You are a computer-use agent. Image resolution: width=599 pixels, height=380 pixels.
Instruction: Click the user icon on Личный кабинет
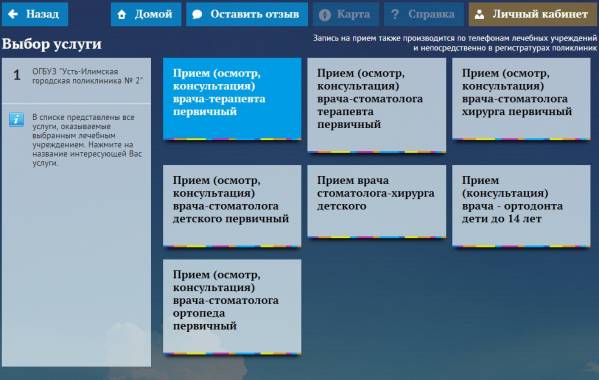[479, 15]
